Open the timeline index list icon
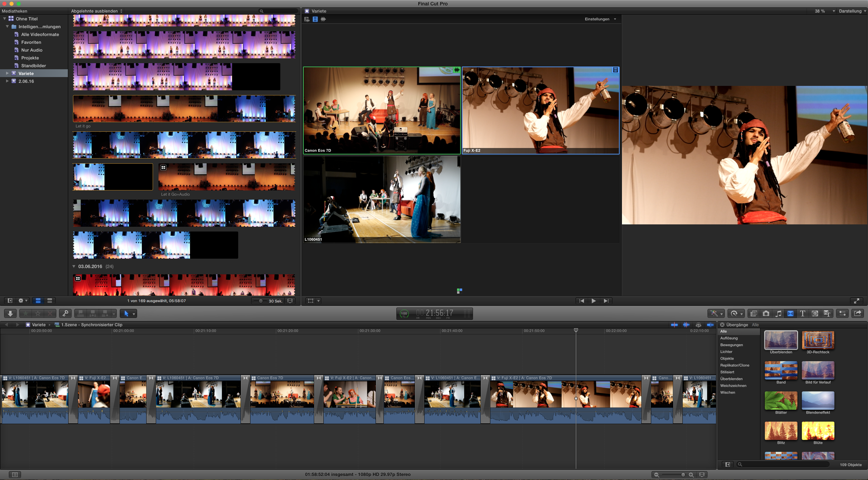868x480 pixels. coord(15,475)
